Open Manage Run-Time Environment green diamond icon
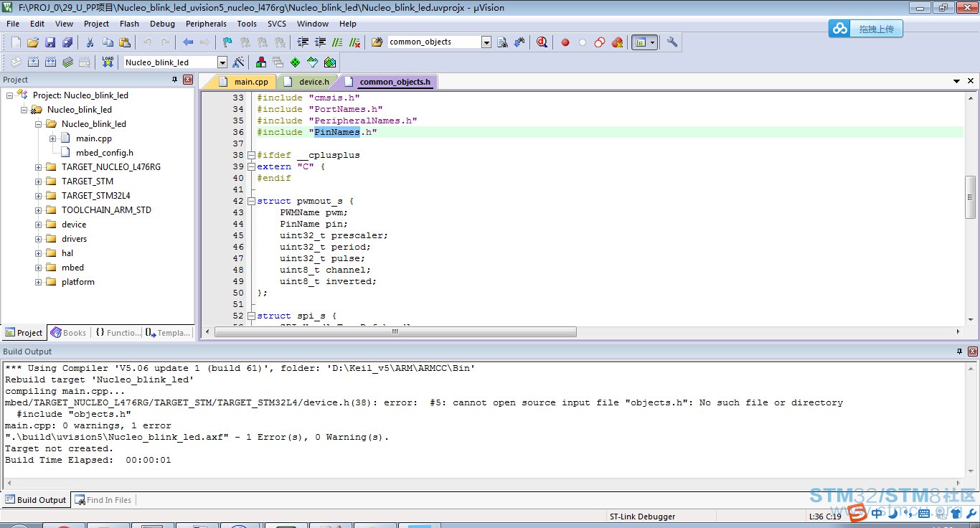 pos(295,62)
